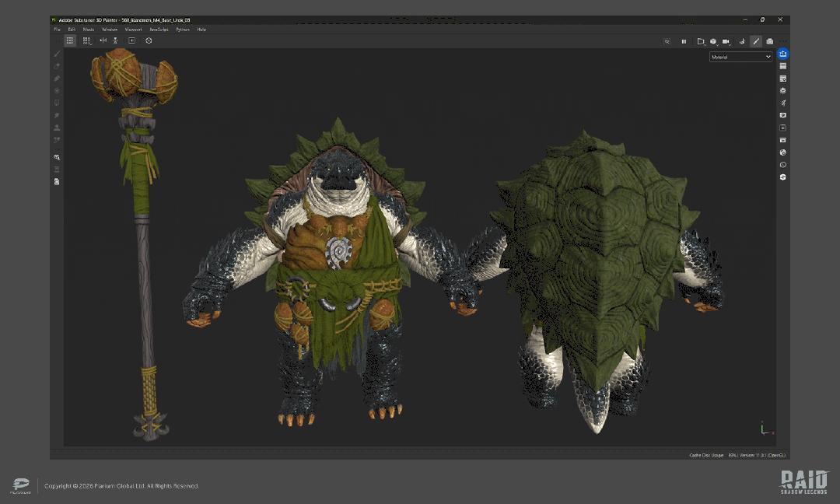Click the XYZ axis gizmo in viewport
Image resolution: width=840 pixels, height=504 pixels.
767,429
